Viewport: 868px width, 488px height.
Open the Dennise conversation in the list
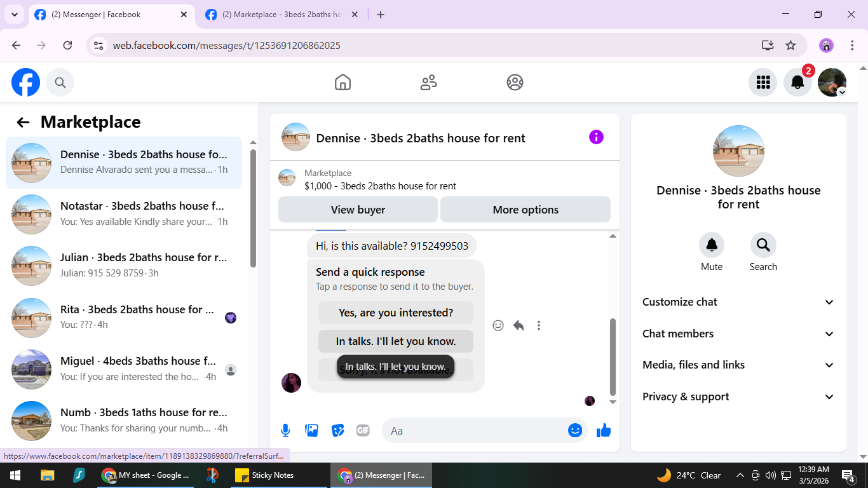[x=124, y=163]
